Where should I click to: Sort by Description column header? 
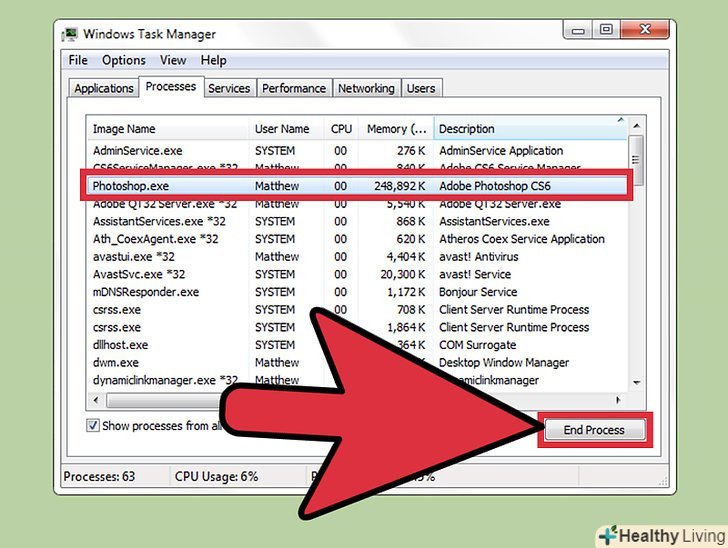[x=531, y=129]
